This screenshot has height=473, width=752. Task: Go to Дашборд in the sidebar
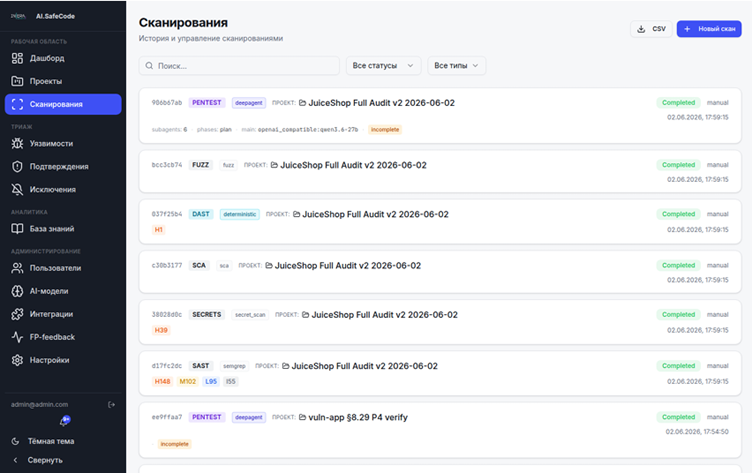pyautogui.click(x=63, y=58)
